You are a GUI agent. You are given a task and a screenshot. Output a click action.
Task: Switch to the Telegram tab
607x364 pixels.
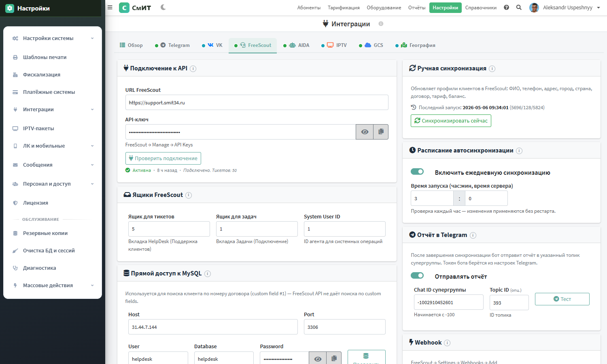coord(172,45)
